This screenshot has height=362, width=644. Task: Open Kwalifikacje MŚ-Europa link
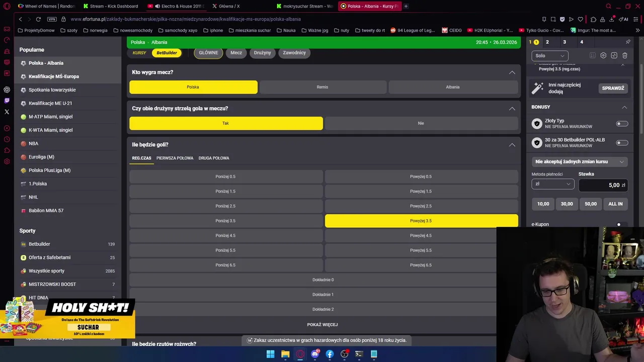pyautogui.click(x=54, y=76)
